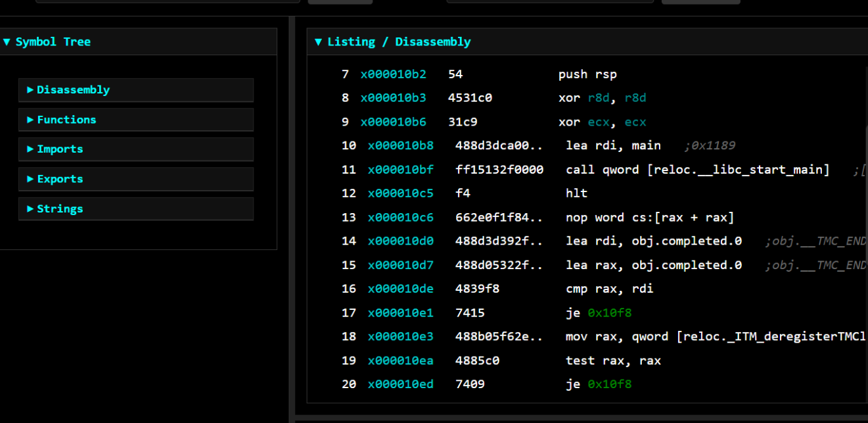Viewport: 868px width, 423px height.
Task: Click the 'nop word cs:[rax + rax]' instruction
Action: pos(651,217)
